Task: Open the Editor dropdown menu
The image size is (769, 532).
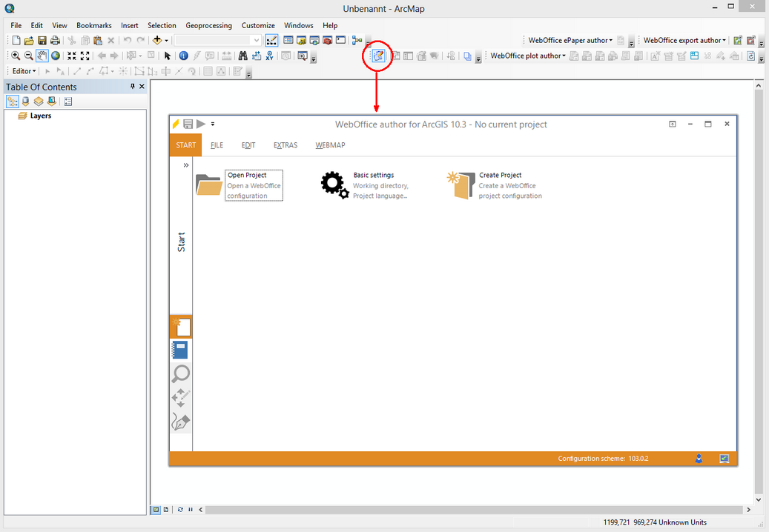Action: click(22, 71)
